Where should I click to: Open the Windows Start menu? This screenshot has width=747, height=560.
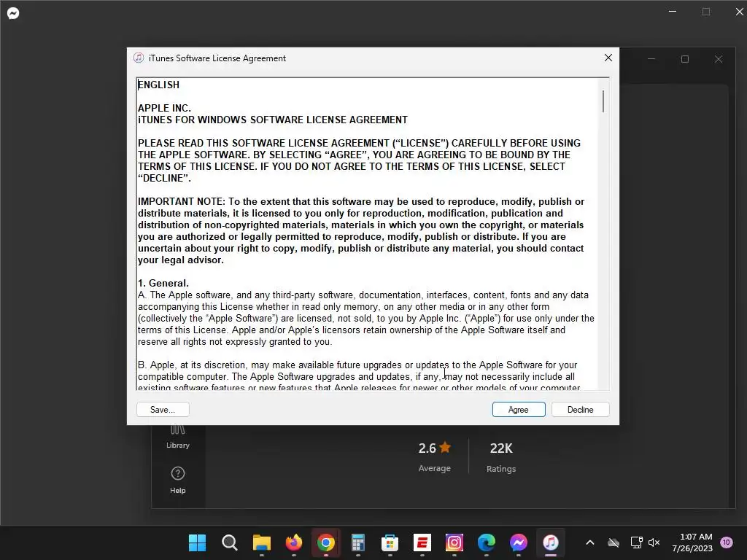point(197,542)
